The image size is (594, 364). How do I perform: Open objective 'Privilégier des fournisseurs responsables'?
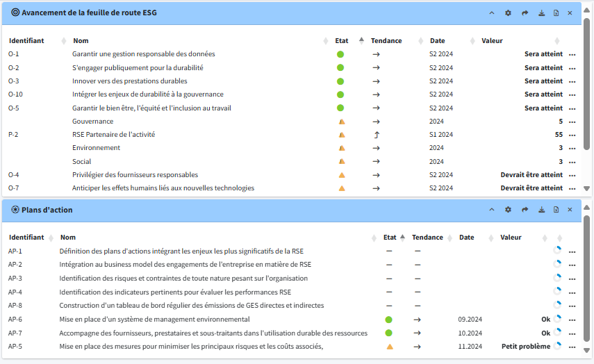point(135,175)
